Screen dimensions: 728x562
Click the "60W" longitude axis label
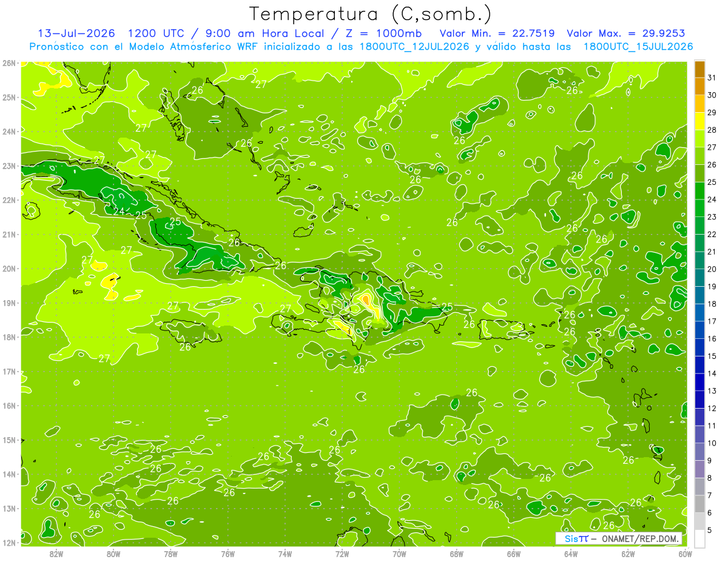[684, 554]
